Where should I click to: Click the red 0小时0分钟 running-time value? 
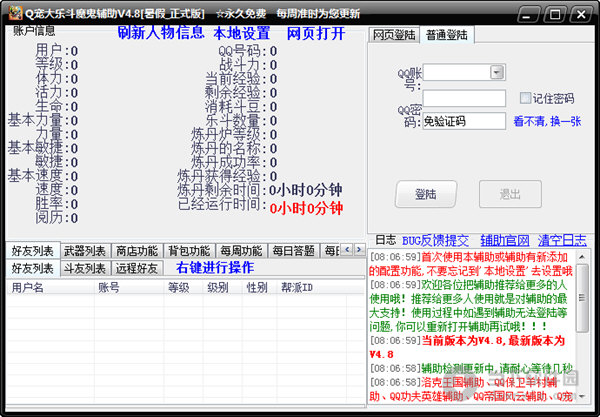pos(306,208)
